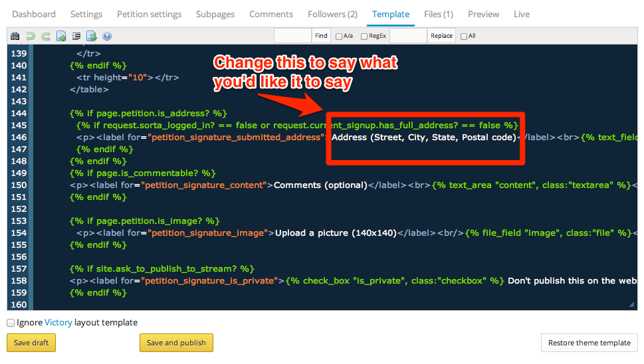Follow the Victory theme link
The image size is (644, 364).
pyautogui.click(x=58, y=323)
